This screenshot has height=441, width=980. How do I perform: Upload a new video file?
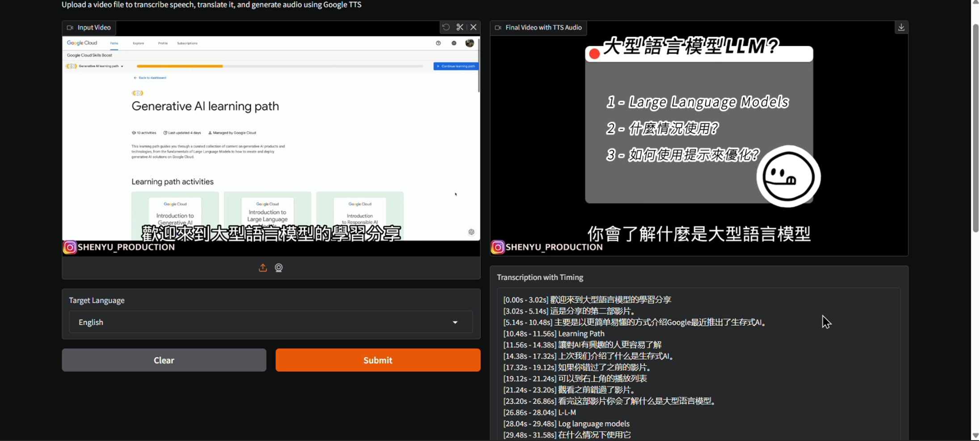pos(263,267)
